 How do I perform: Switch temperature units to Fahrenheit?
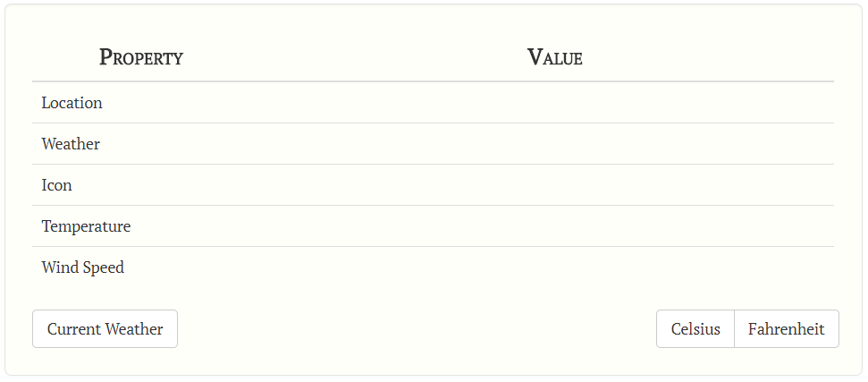coord(786,329)
